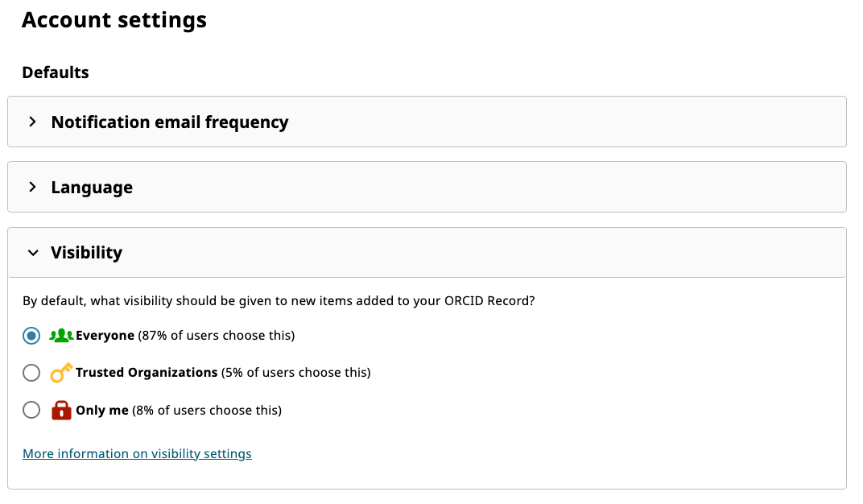Click the green Everyone people icon
Viewport: 863px width, 504px height.
61,336
